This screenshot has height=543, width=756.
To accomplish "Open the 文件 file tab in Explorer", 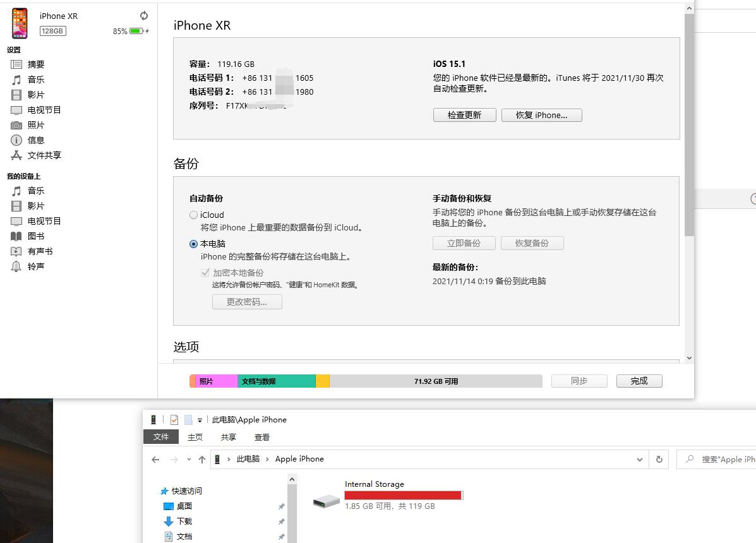I will click(161, 437).
